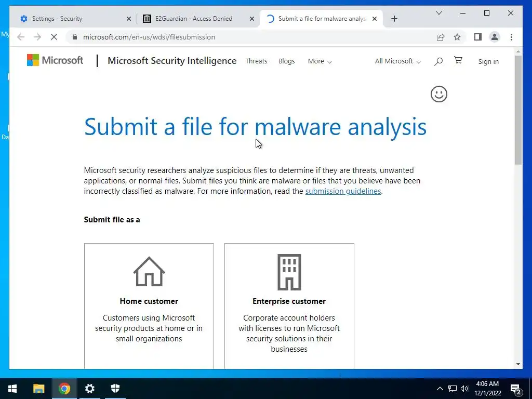Open Windows Start menu
Image resolution: width=532 pixels, height=399 pixels.
point(12,389)
